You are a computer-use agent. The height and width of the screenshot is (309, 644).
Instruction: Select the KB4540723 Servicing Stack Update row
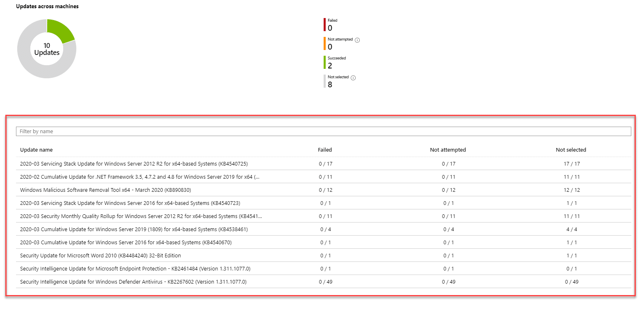tap(323, 203)
